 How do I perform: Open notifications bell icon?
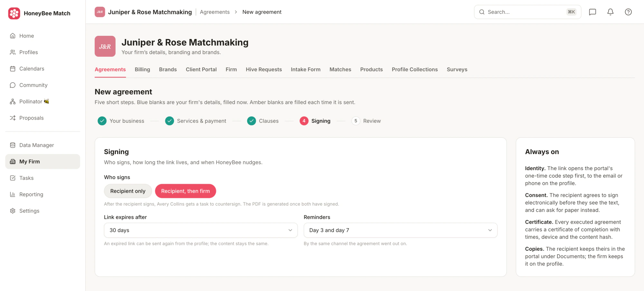[x=610, y=12]
